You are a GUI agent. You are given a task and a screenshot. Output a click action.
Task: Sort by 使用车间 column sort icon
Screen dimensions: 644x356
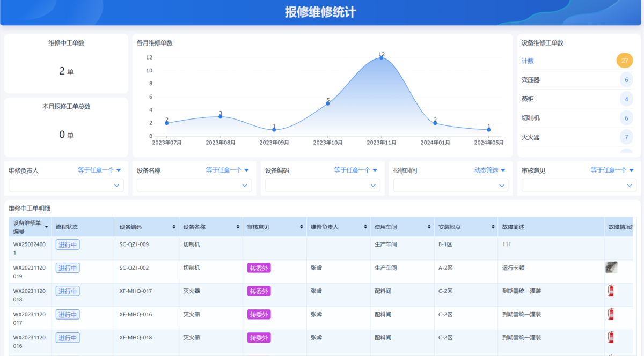pos(429,227)
